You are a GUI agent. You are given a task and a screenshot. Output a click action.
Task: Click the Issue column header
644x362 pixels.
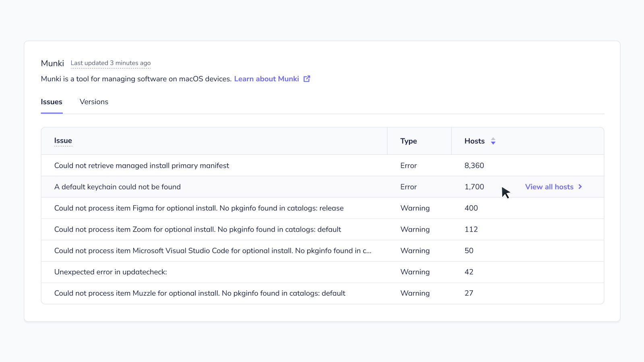[63, 140]
